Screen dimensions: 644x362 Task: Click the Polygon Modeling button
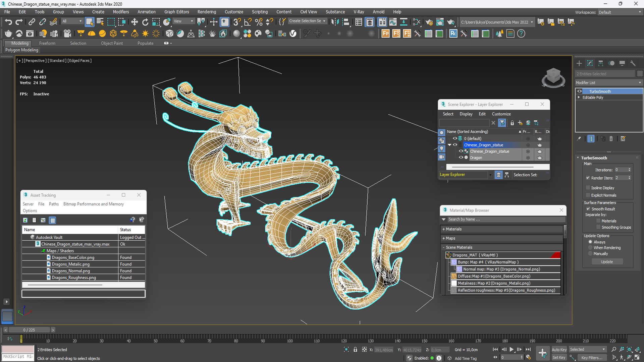pos(22,50)
